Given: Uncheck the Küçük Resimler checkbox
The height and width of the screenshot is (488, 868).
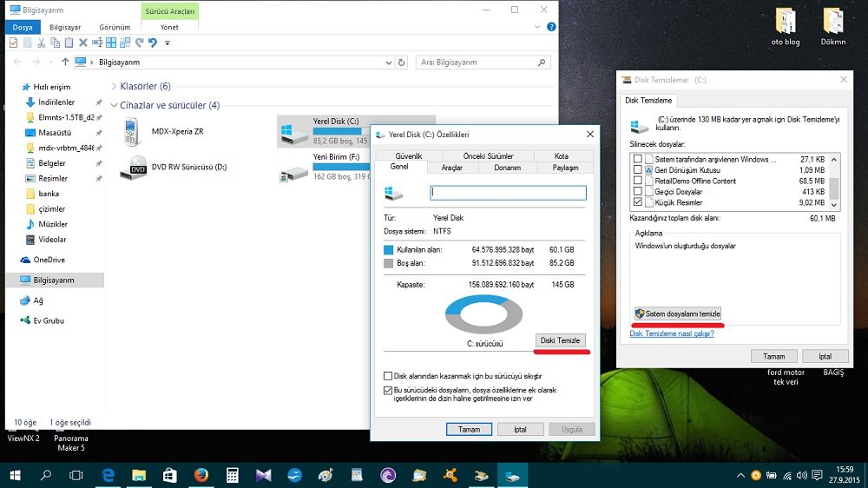Looking at the screenshot, I should tap(638, 202).
